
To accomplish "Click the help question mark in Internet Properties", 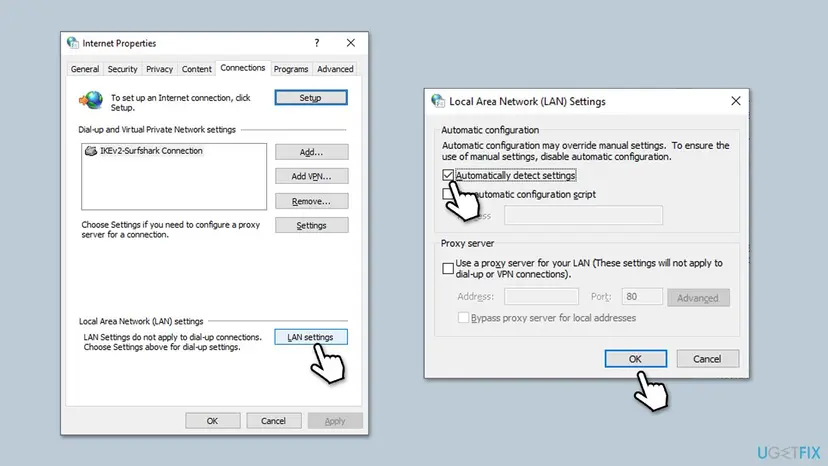I will coord(317,43).
